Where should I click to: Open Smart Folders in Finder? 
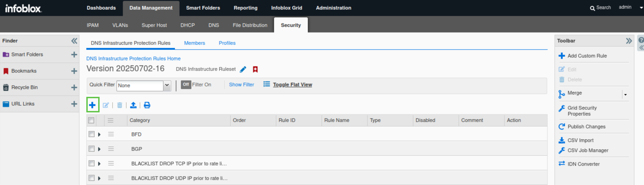click(x=27, y=55)
